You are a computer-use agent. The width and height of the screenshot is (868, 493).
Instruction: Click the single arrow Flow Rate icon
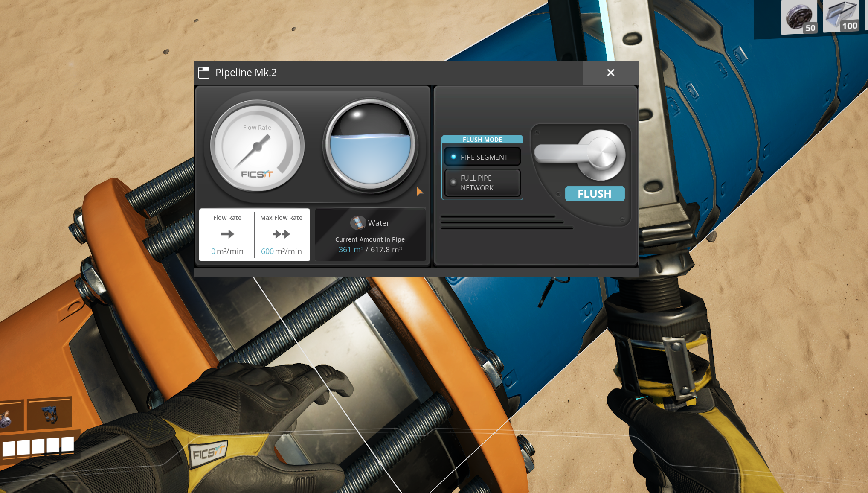227,234
